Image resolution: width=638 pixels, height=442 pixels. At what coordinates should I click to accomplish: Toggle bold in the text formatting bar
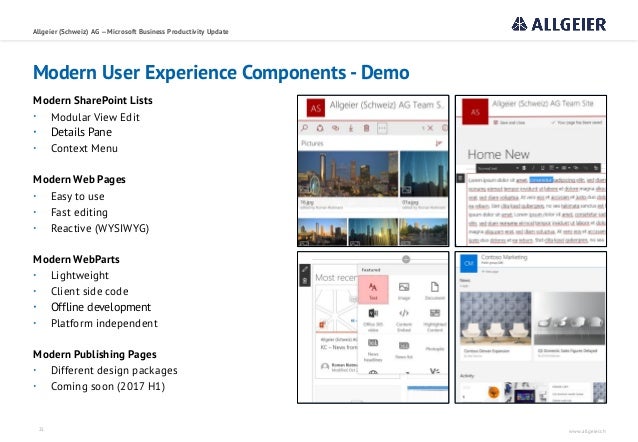pos(524,168)
